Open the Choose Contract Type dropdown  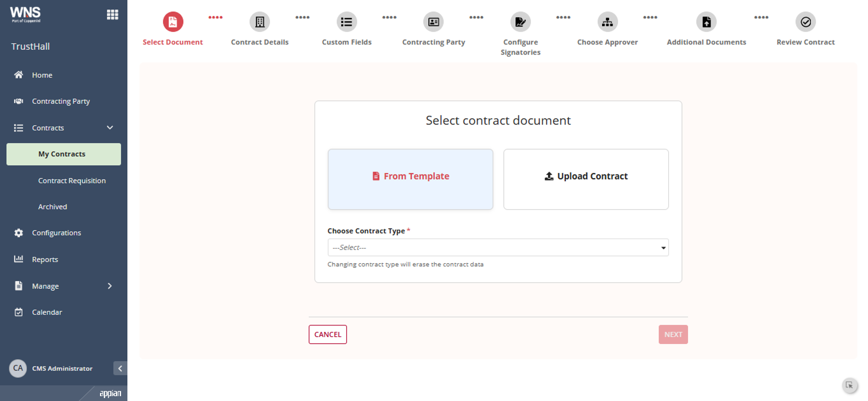498,247
